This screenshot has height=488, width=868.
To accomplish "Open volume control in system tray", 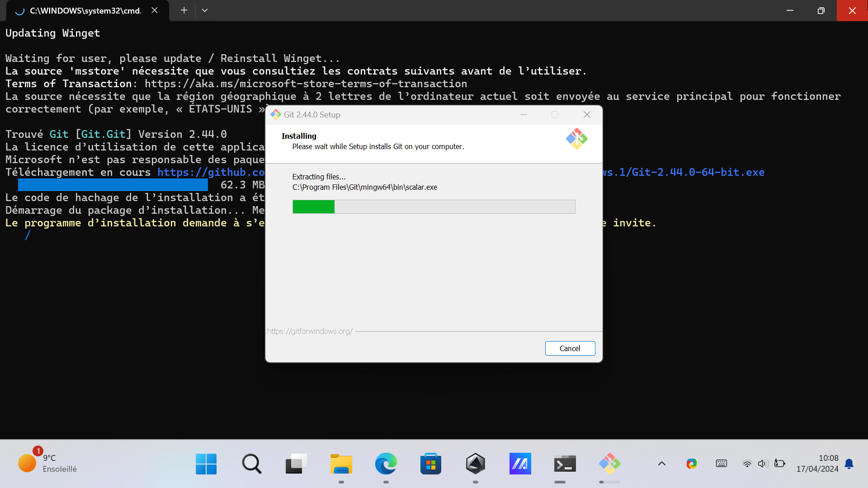I will pos(763,464).
